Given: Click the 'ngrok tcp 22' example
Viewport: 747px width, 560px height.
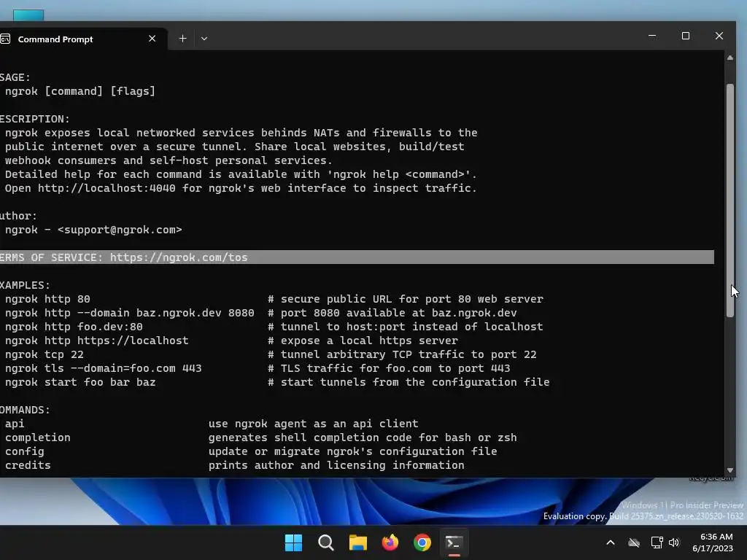Looking at the screenshot, I should (x=44, y=354).
